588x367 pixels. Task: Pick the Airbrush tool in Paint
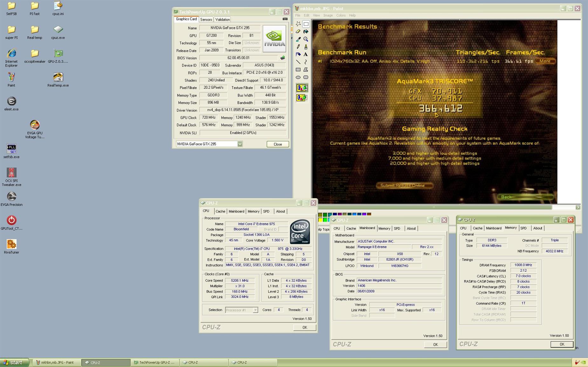pyautogui.click(x=298, y=54)
